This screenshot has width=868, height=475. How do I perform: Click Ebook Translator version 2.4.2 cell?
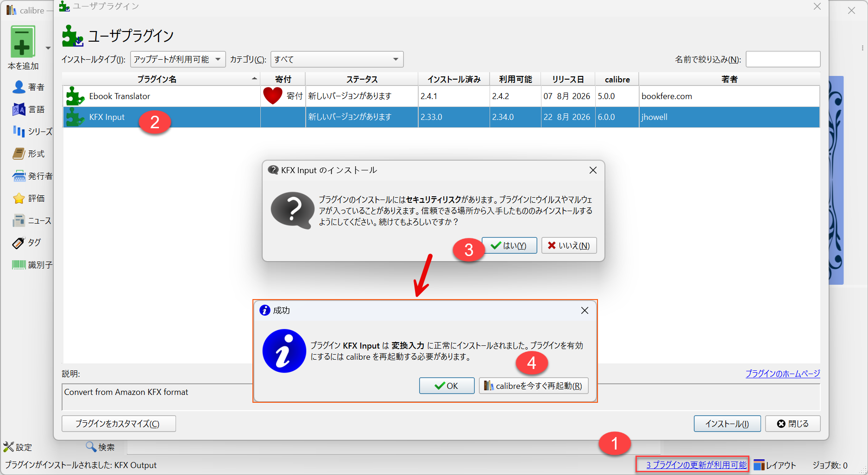point(515,96)
